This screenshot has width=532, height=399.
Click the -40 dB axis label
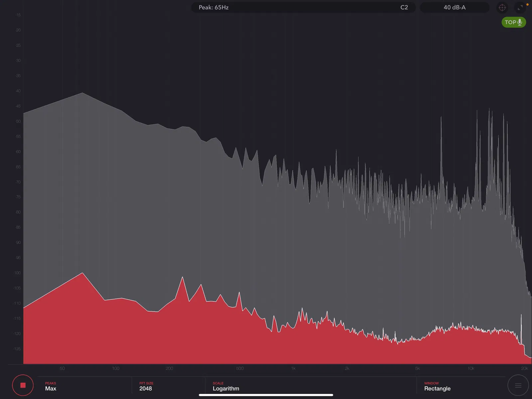tap(18, 91)
